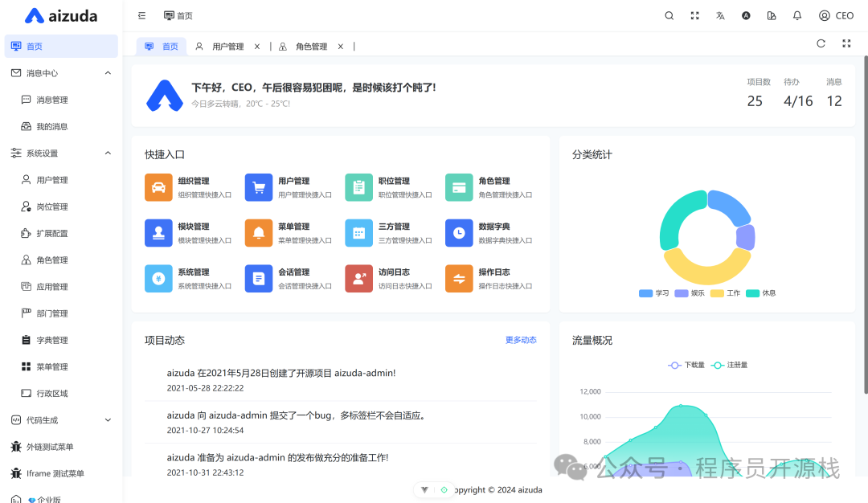
Task: Select the yellow 工作 color swatch in the legend
Action: coord(717,293)
